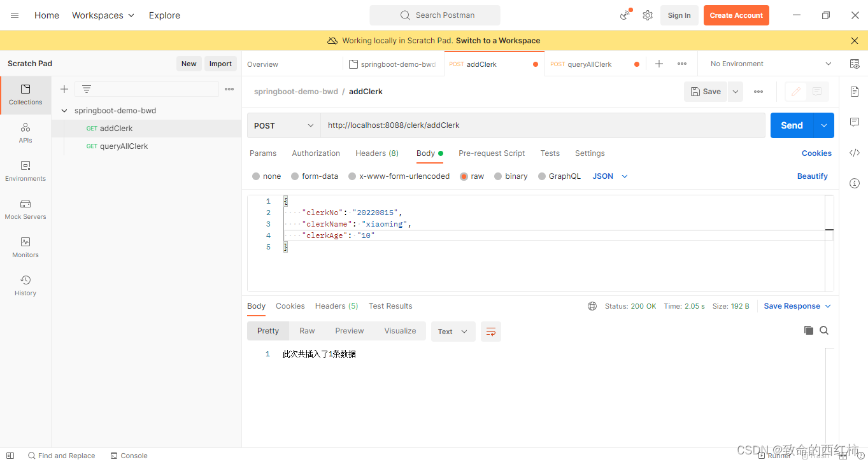The height and width of the screenshot is (462, 868).
Task: Open request more actions ellipsis
Action: (758, 92)
